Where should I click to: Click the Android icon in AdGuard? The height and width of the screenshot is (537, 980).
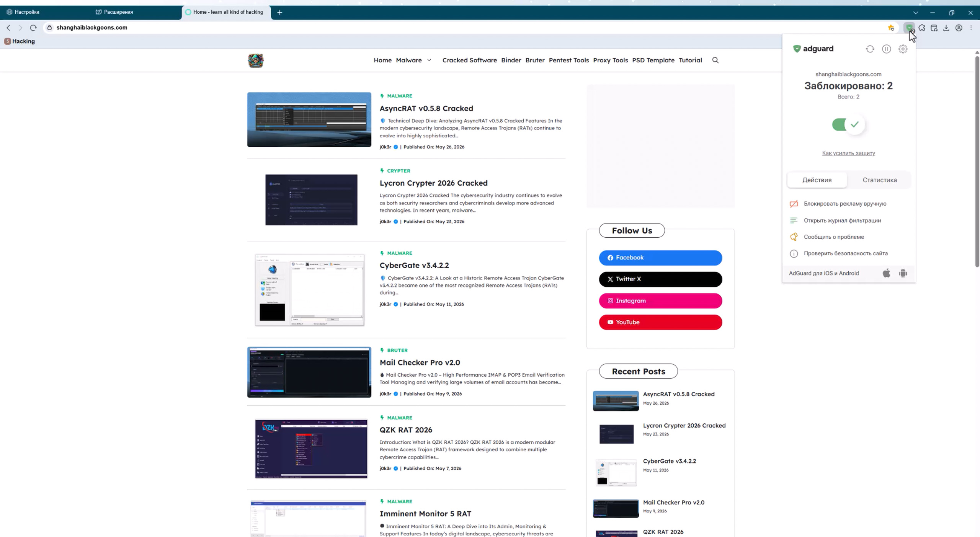click(x=903, y=273)
